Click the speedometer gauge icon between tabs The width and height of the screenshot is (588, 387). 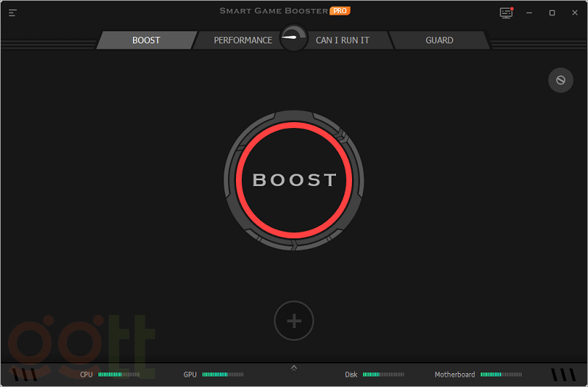coord(293,38)
